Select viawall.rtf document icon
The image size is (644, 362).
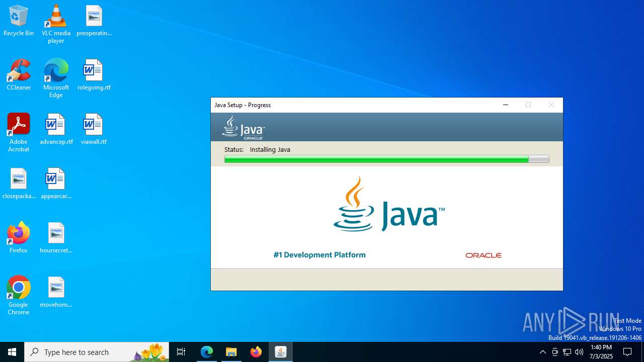coord(94,129)
